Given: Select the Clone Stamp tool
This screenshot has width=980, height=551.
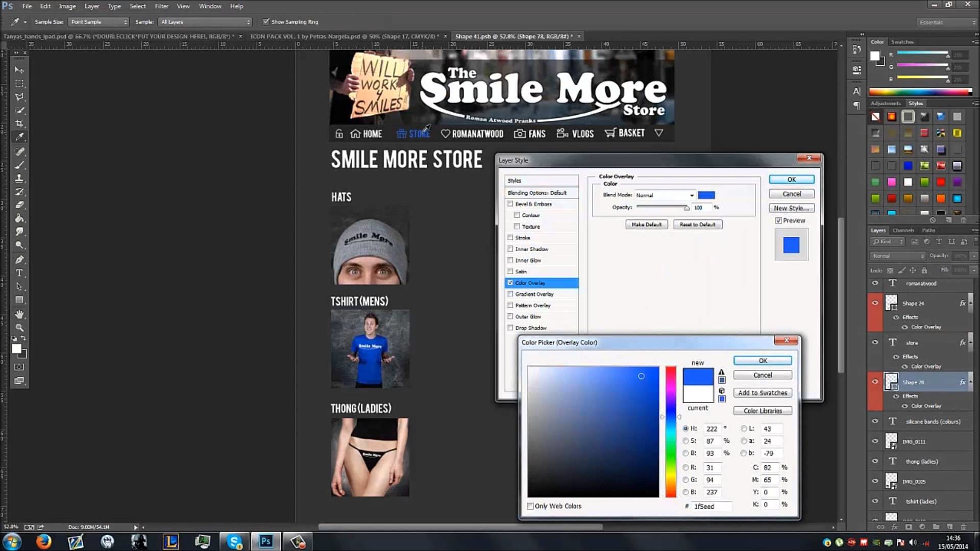Looking at the screenshot, I should tap(19, 179).
